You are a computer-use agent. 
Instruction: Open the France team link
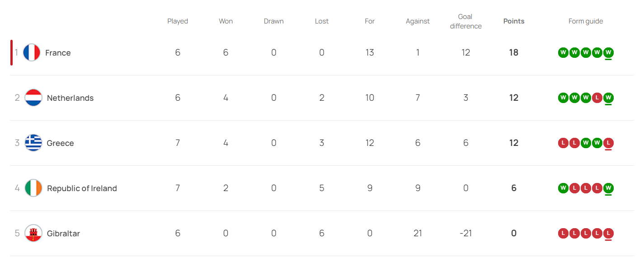[x=58, y=53]
